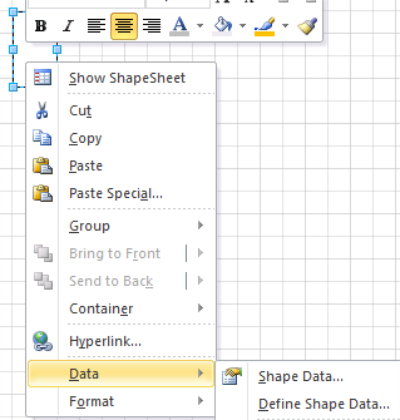This screenshot has width=400, height=420.
Task: Open line color dropdown arrow
Action: click(x=285, y=26)
